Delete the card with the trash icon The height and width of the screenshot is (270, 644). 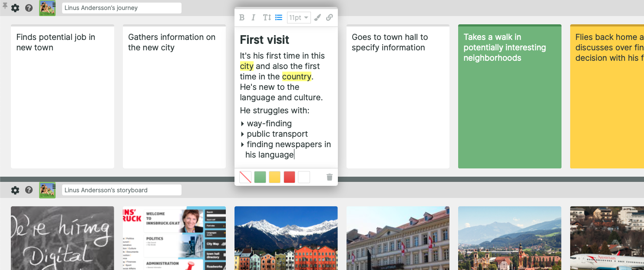(330, 177)
